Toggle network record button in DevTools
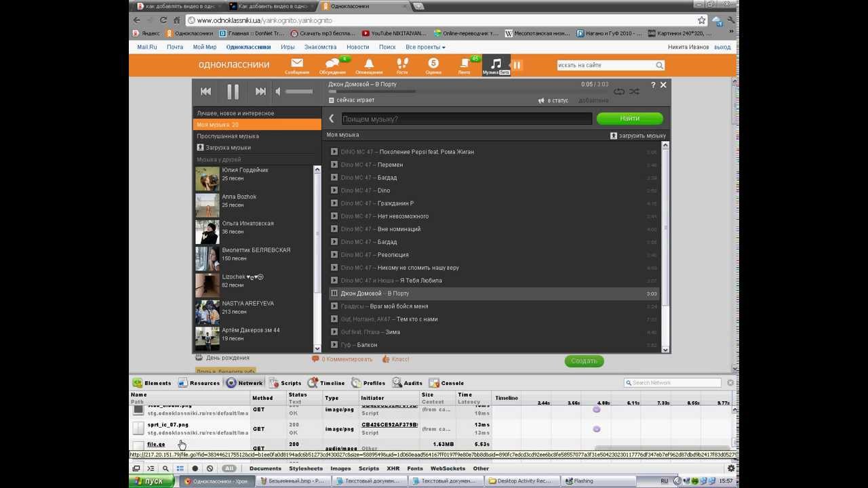The width and height of the screenshot is (868, 488). click(195, 468)
